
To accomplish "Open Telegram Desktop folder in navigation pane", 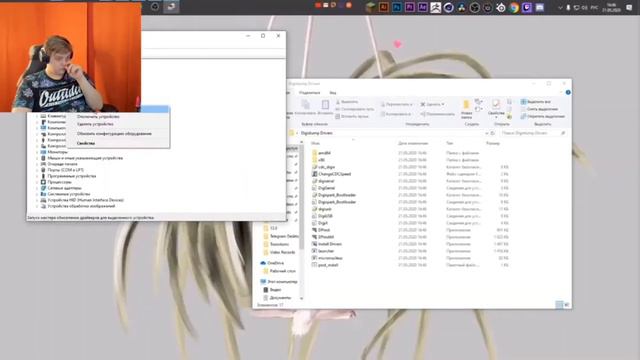I will click(284, 236).
